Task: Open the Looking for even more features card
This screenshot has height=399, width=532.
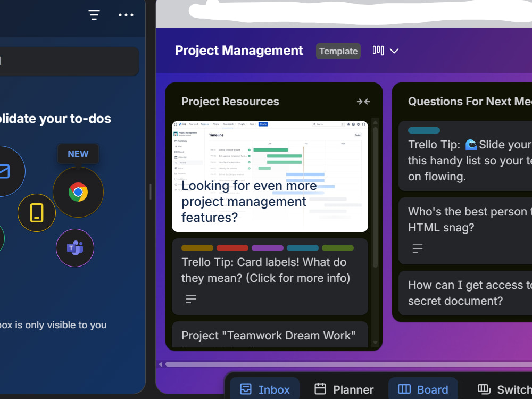Action: point(270,177)
